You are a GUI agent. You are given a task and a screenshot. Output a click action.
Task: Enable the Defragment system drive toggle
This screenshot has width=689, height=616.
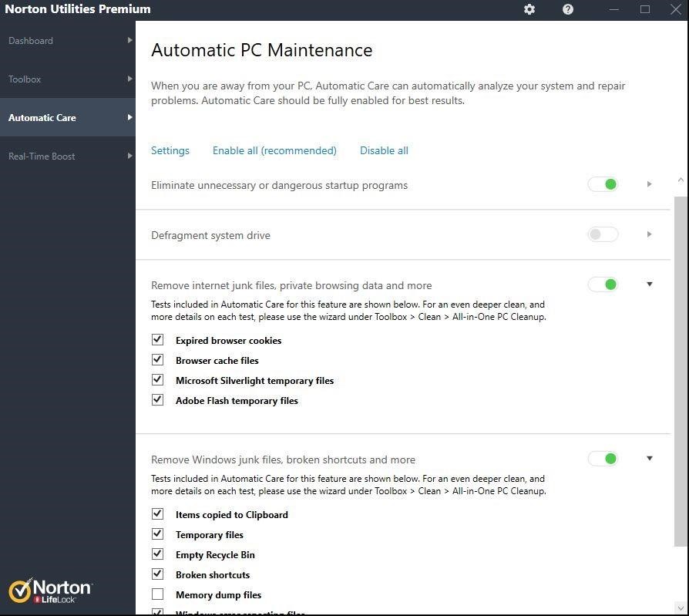pyautogui.click(x=603, y=234)
